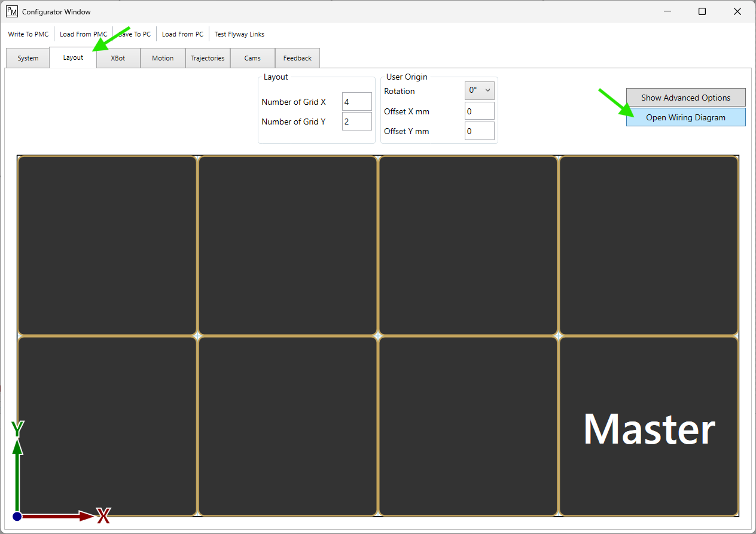
Task: Open the XBot tab
Action: 118,58
